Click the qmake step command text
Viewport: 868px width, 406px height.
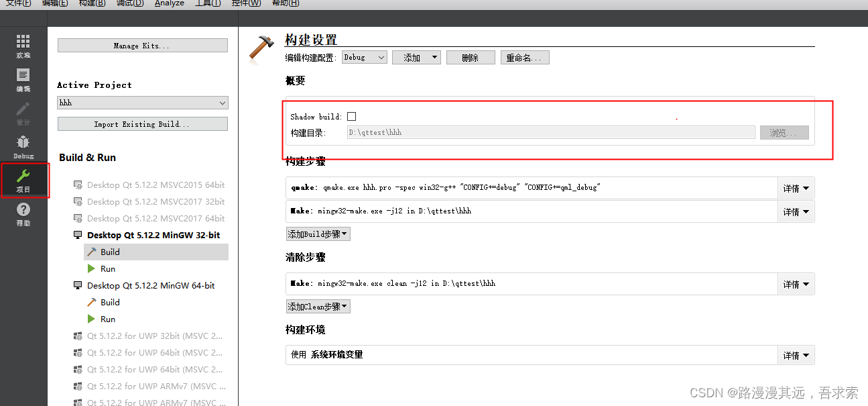click(x=444, y=188)
